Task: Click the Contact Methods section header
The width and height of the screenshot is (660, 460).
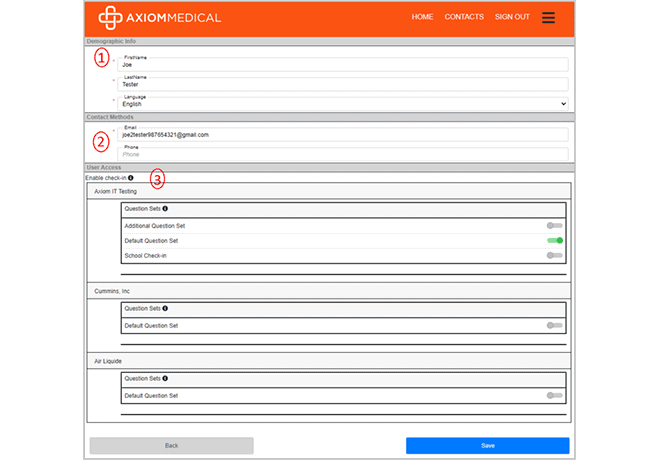Action: click(x=329, y=117)
